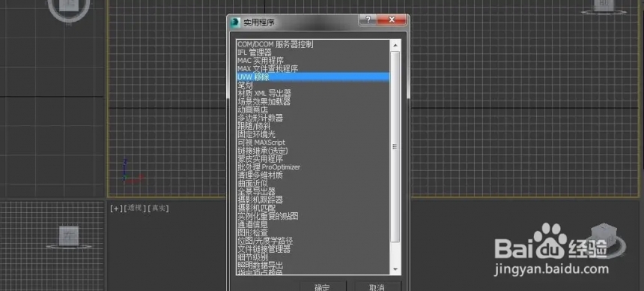Screen dimensions: 644x291
Task: Click the utilities list scrollbar thumb
Action: pos(395,146)
